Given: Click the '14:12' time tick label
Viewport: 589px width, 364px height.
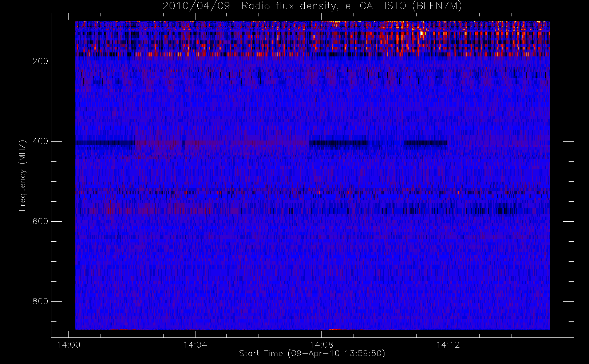Looking at the screenshot, I should [x=448, y=345].
